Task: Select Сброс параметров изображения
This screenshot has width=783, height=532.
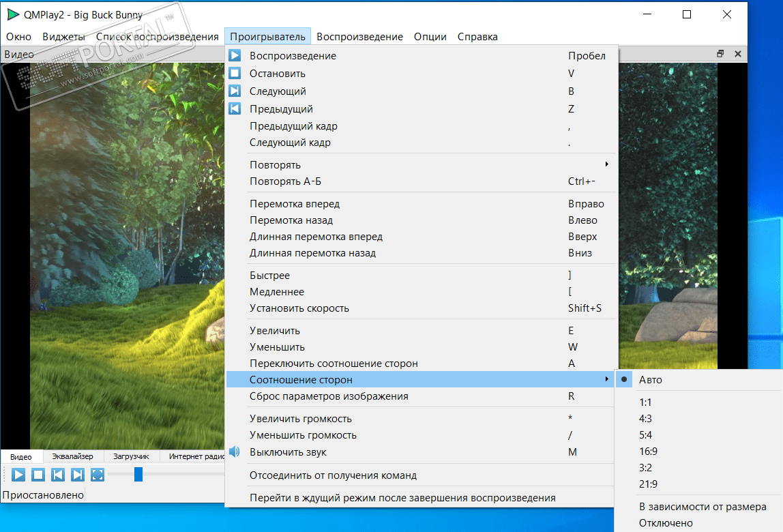Action: click(420, 396)
